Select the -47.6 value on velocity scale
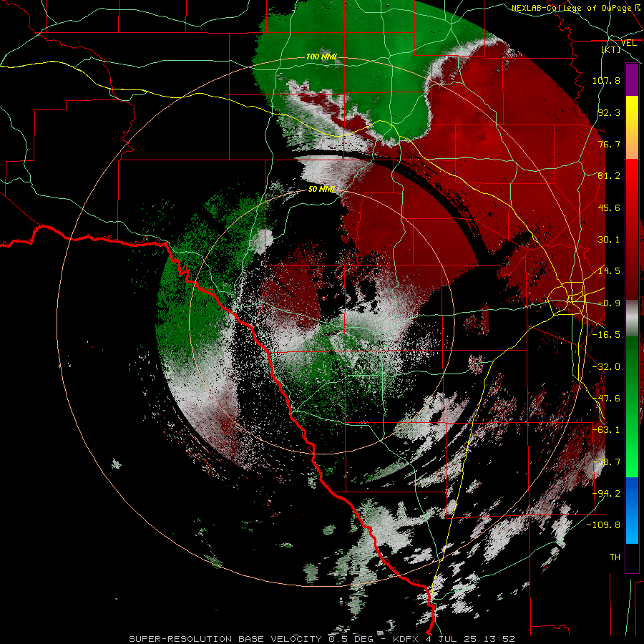This screenshot has width=644, height=644. pos(606,399)
